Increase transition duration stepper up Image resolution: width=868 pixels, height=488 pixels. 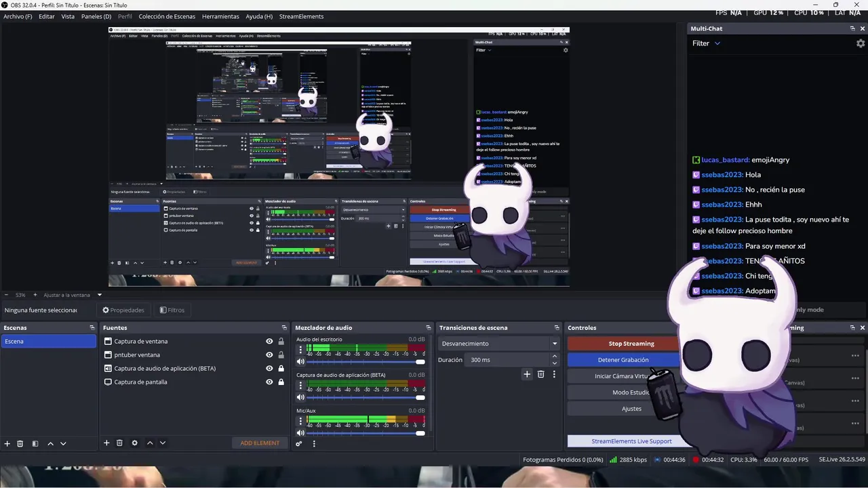click(554, 357)
